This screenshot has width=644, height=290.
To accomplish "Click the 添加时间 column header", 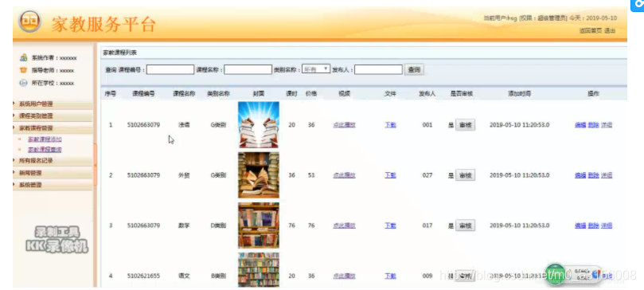I will pyautogui.click(x=520, y=94).
